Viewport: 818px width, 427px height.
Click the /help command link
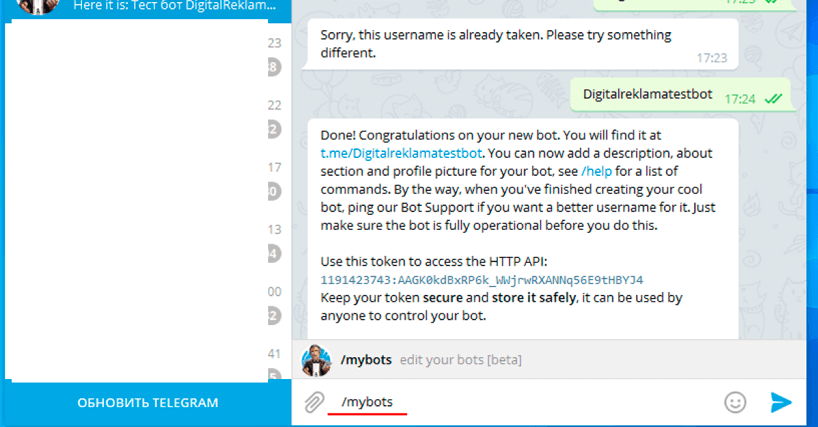[596, 171]
